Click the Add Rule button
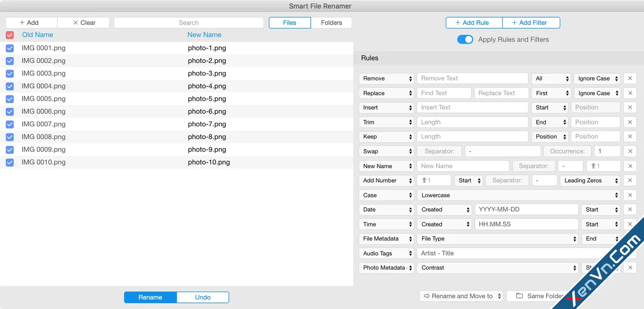 (x=474, y=23)
